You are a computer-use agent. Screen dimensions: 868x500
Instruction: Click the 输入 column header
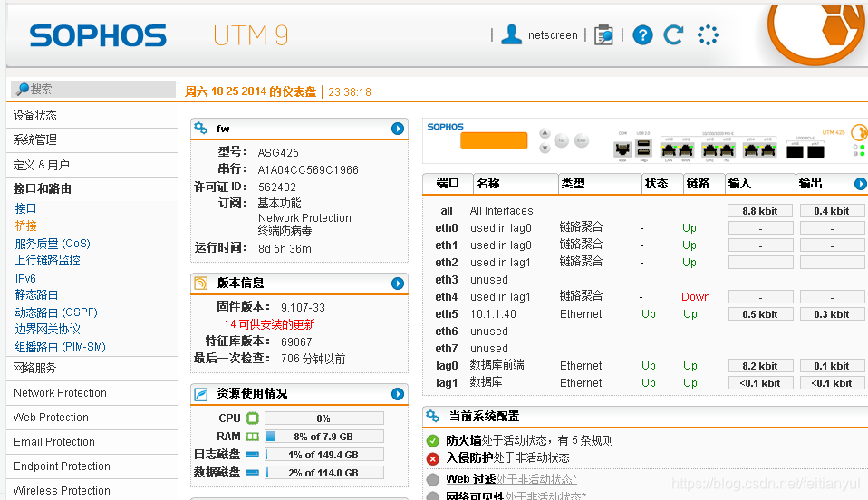(760, 183)
